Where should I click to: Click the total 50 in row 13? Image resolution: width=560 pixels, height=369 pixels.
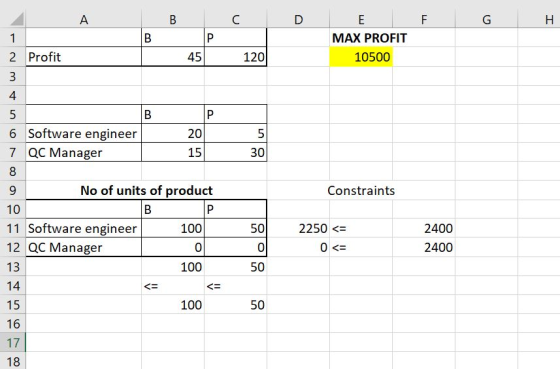[x=235, y=266]
